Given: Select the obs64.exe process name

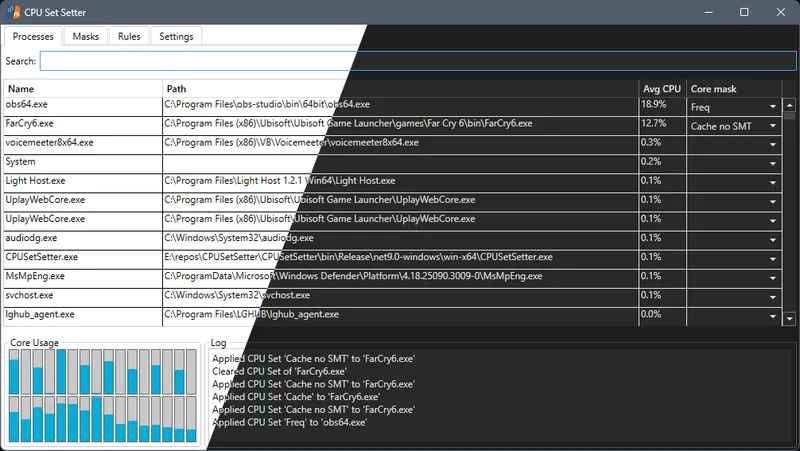Looking at the screenshot, I should pos(27,104).
